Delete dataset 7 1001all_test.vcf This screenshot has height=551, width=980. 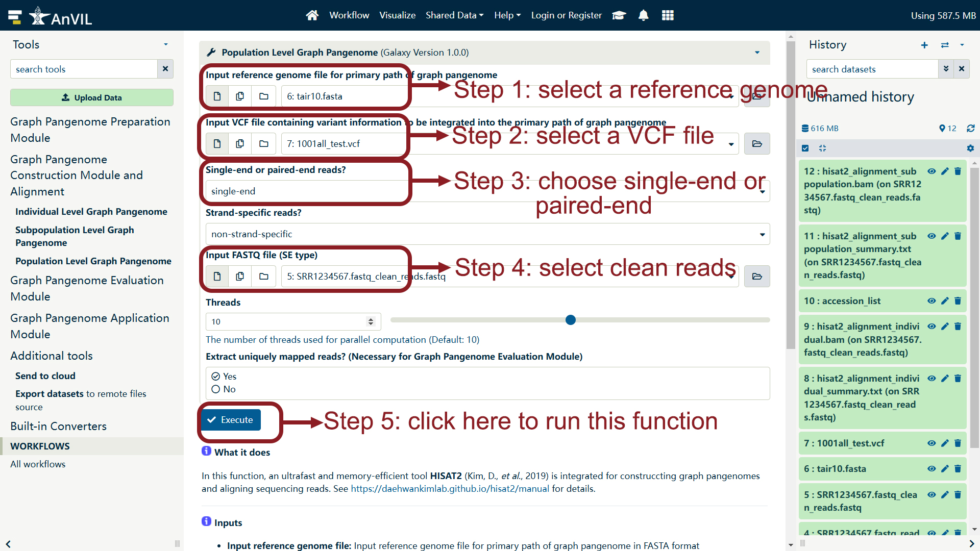pos(958,443)
